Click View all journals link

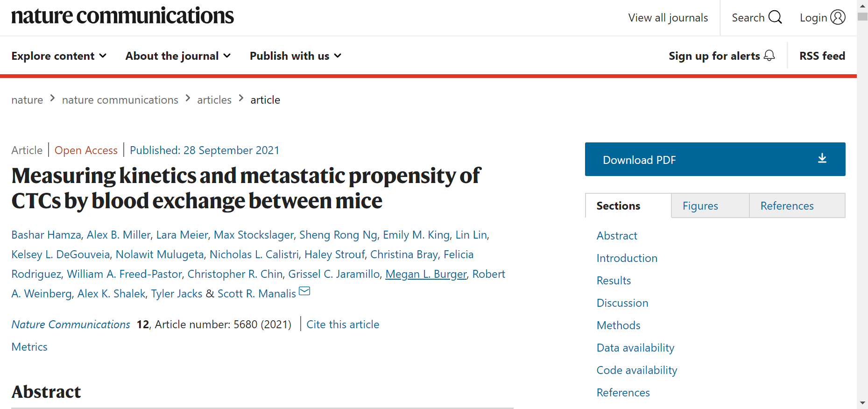pos(668,18)
